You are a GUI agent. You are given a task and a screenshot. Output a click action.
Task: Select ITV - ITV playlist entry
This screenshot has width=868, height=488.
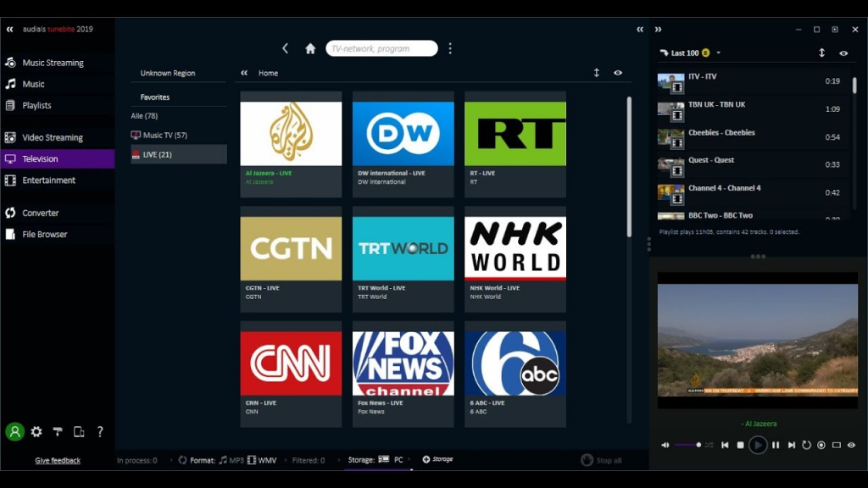pos(754,81)
